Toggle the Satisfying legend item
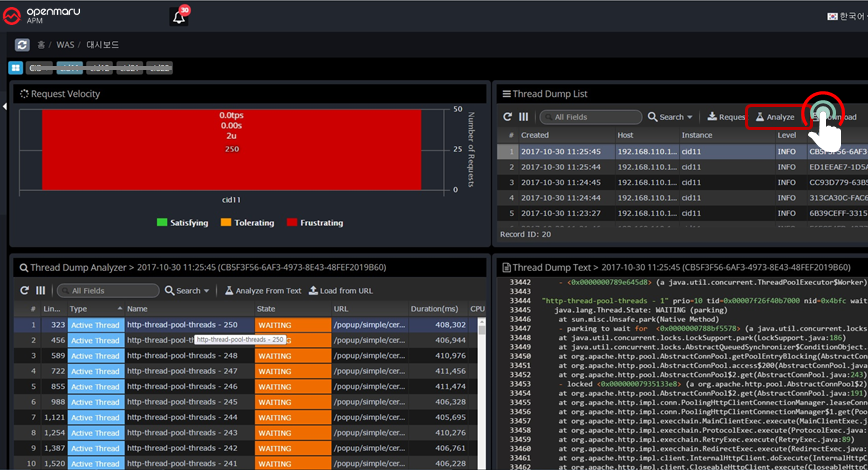This screenshot has width=868, height=470. [x=181, y=223]
